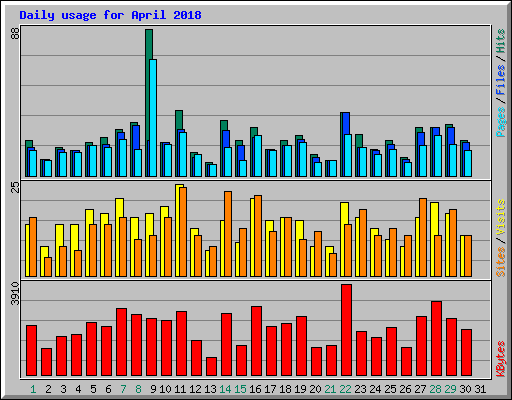Screen dimensions: 512x400
Task: Select day '10' on the x-axis
Action: [165, 389]
